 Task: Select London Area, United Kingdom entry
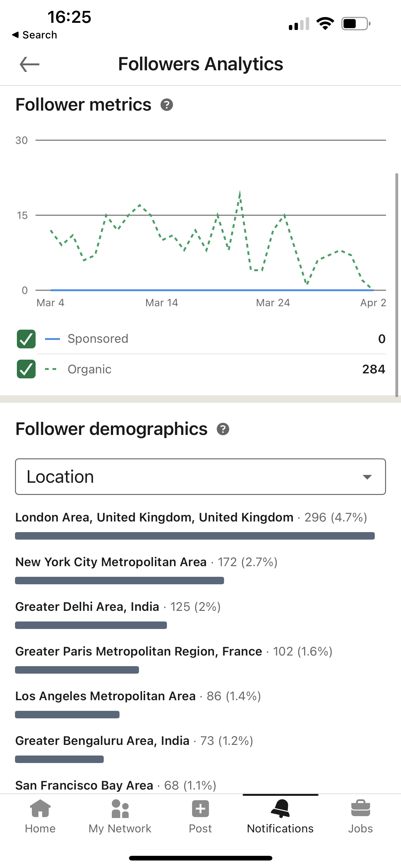coord(154,517)
